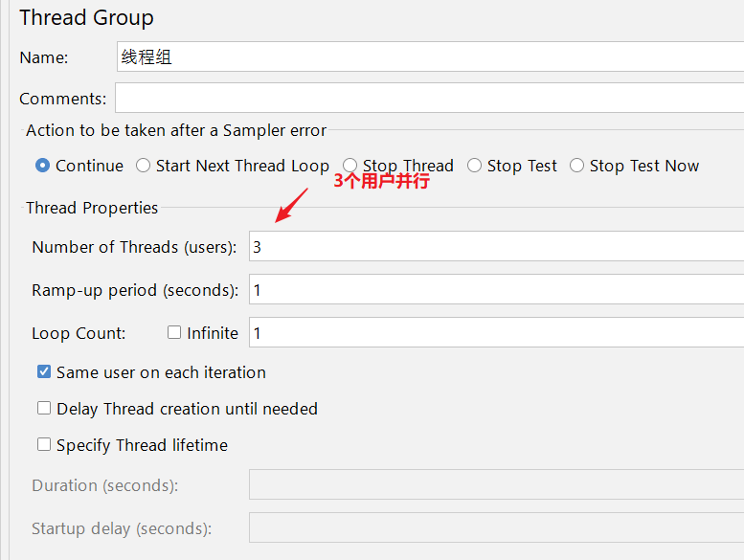Pick the Stop Test radio option
The height and width of the screenshot is (560, 744).
475,166
